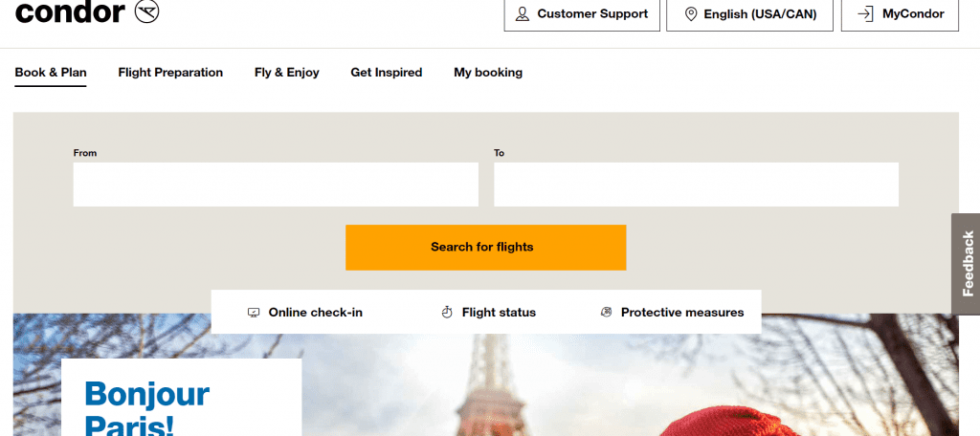
Task: Click the location pin language icon
Action: 689,14
